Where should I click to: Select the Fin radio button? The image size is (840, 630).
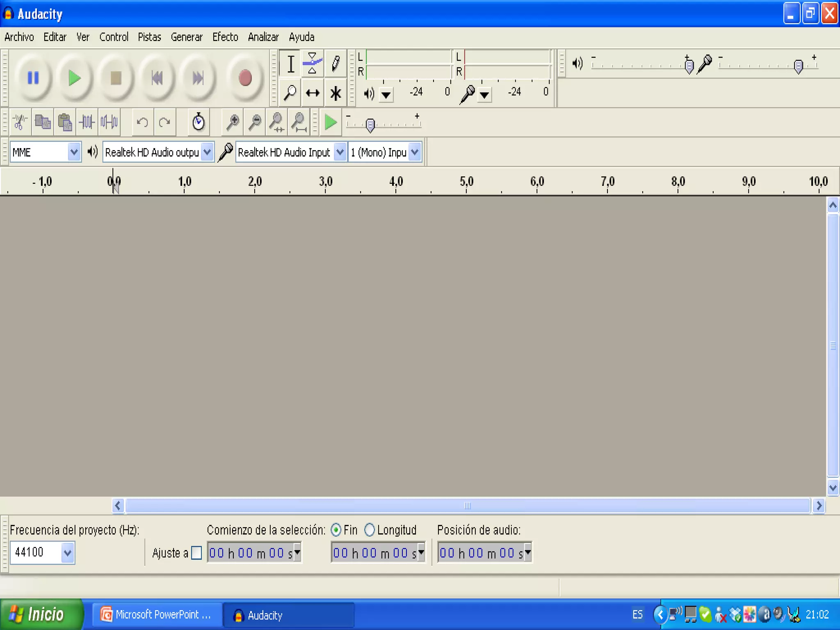pyautogui.click(x=336, y=530)
